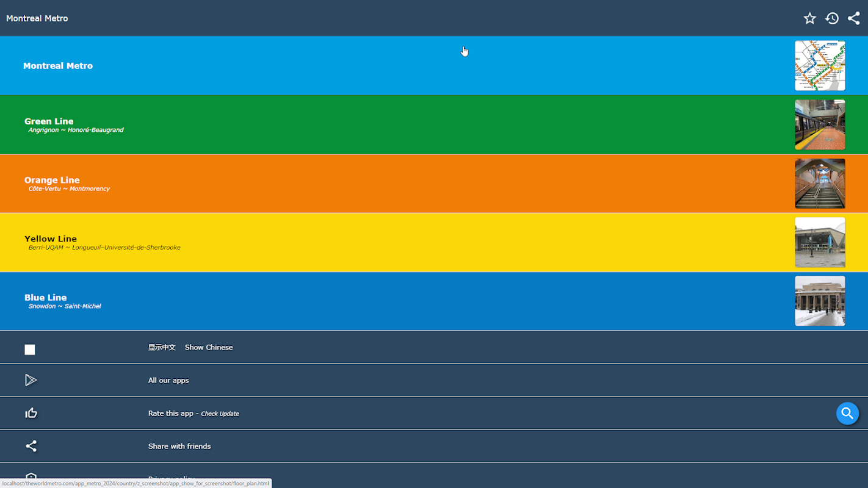The height and width of the screenshot is (488, 868).
Task: Click the Angrignon ~ Honoré-Beaugrand subtitle
Action: (76, 130)
